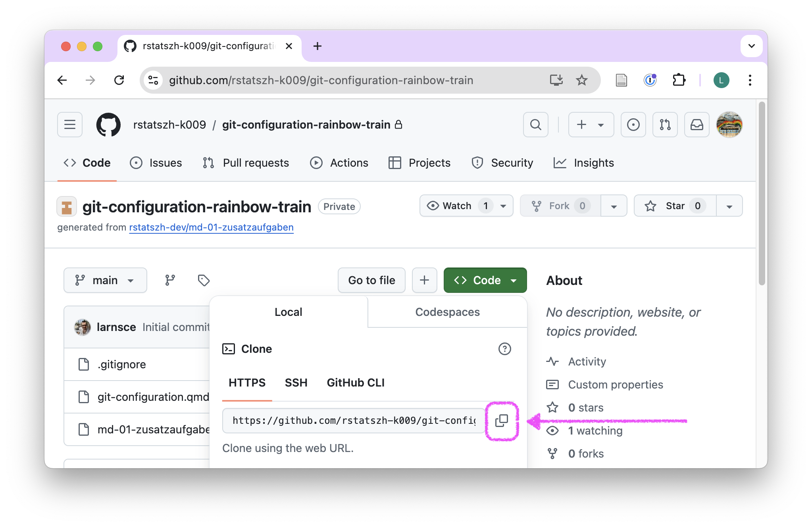Click the page vertical scrollbar

(x=762, y=194)
